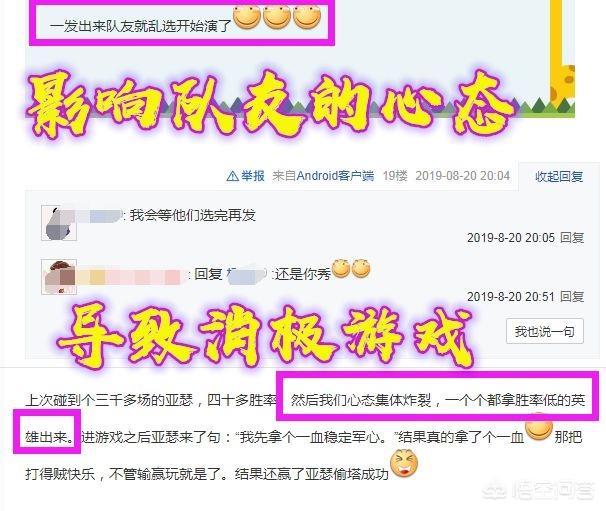Click the smiley emoji after 拿了个一血

(x=539, y=428)
